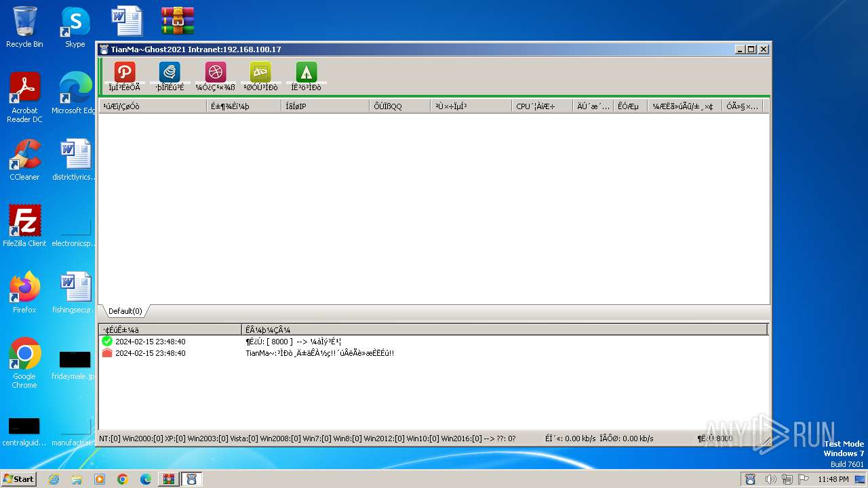The image size is (868, 488).
Task: Select the FileZilla Client shortcut
Action: (x=24, y=226)
